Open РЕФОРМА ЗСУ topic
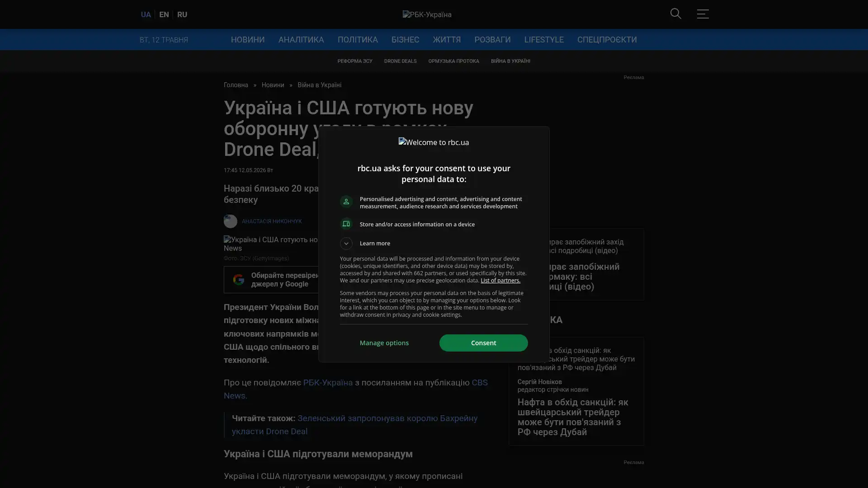 355,61
